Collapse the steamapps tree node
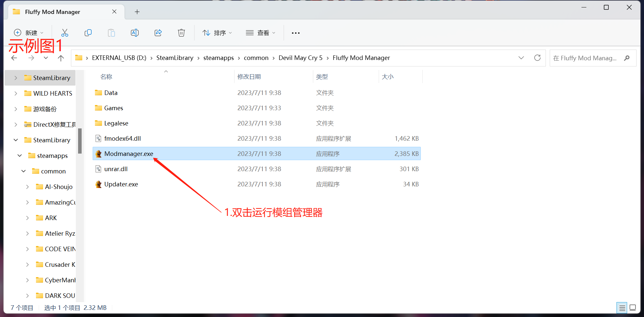The width and height of the screenshot is (644, 317). pyautogui.click(x=20, y=156)
